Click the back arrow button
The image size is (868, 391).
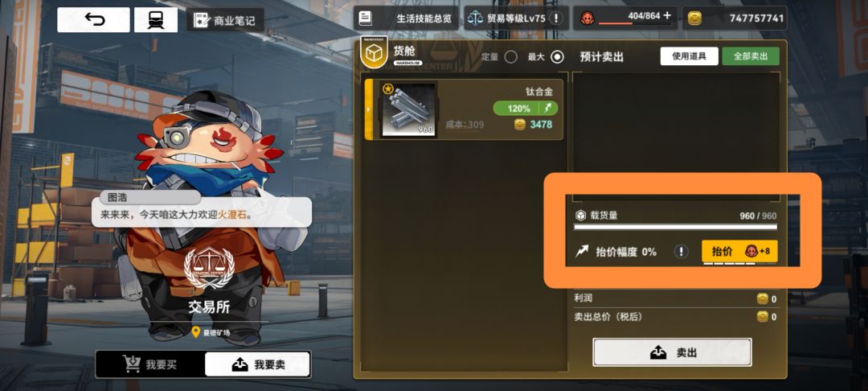click(93, 20)
